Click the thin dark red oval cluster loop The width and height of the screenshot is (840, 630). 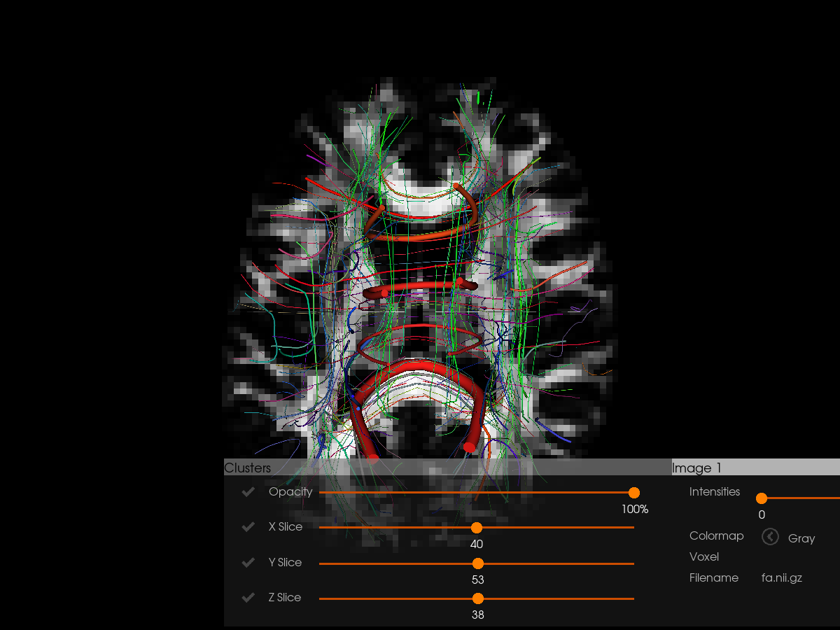419,327
